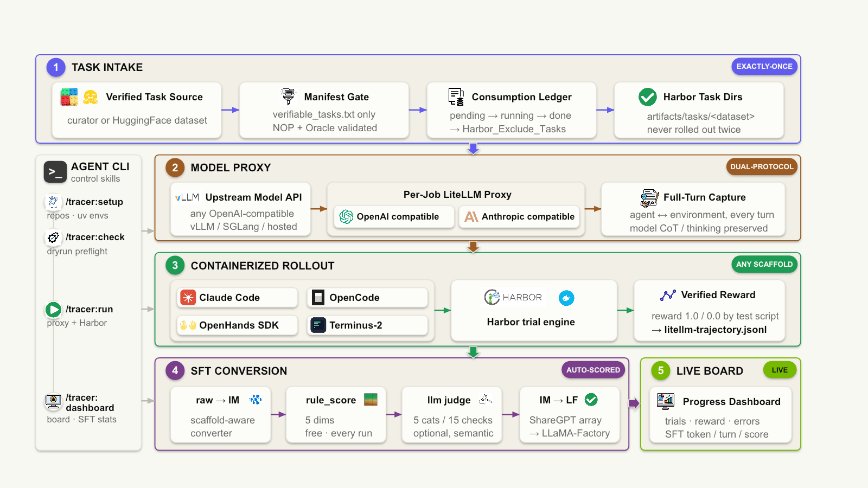Viewport: 868px width, 488px height.
Task: Click the 5 cats / 15 checks text
Action: pyautogui.click(x=453, y=420)
